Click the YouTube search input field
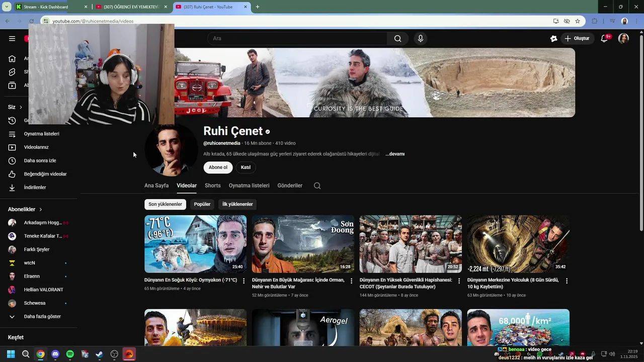This screenshot has width=644, height=362. (x=297, y=38)
